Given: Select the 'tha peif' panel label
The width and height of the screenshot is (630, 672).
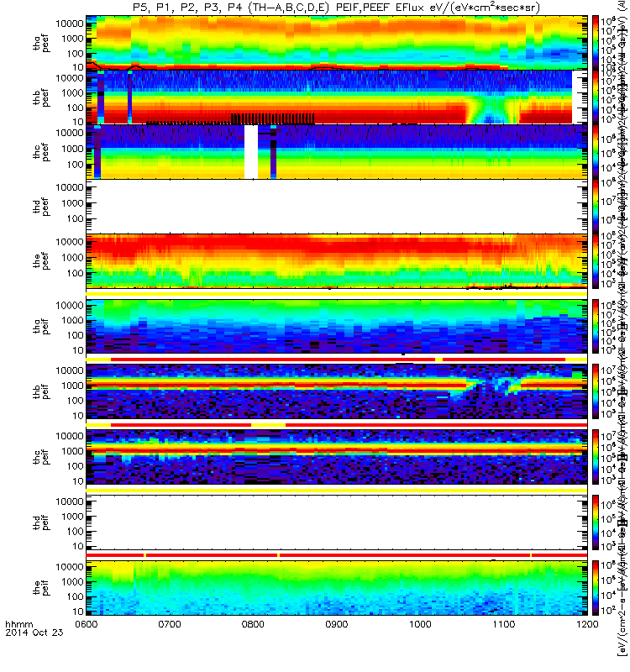Looking at the screenshot, I should pos(41,327).
